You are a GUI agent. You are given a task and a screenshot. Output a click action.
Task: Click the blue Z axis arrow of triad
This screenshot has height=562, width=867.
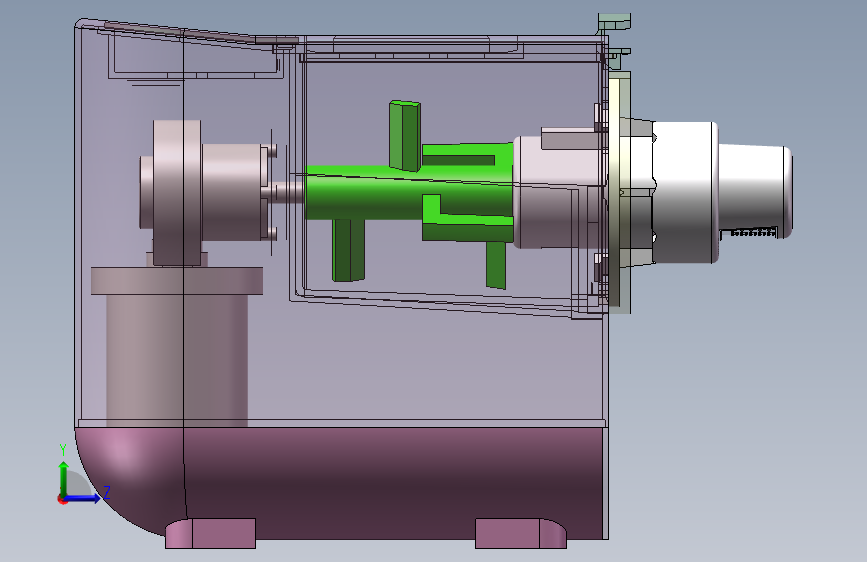(x=83, y=498)
